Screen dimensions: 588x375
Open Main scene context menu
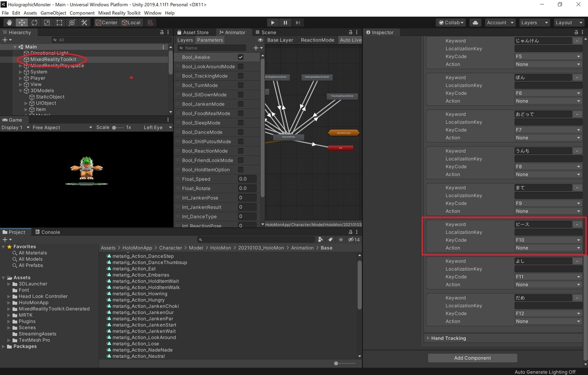pyautogui.click(x=164, y=47)
